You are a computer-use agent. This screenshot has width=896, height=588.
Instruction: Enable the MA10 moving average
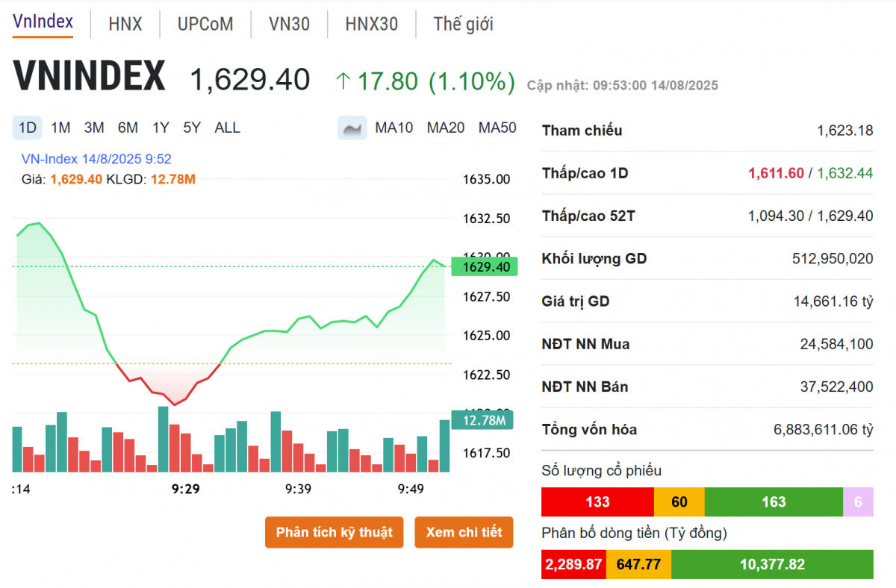pyautogui.click(x=393, y=128)
